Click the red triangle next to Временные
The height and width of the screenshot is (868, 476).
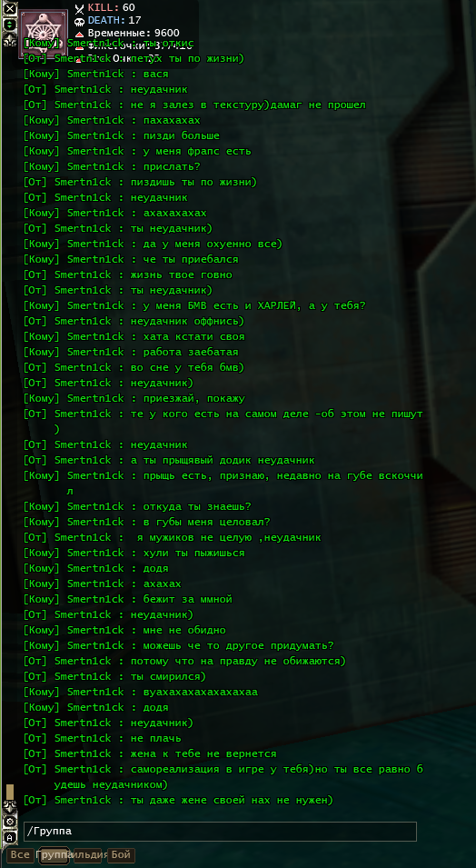[x=79, y=35]
